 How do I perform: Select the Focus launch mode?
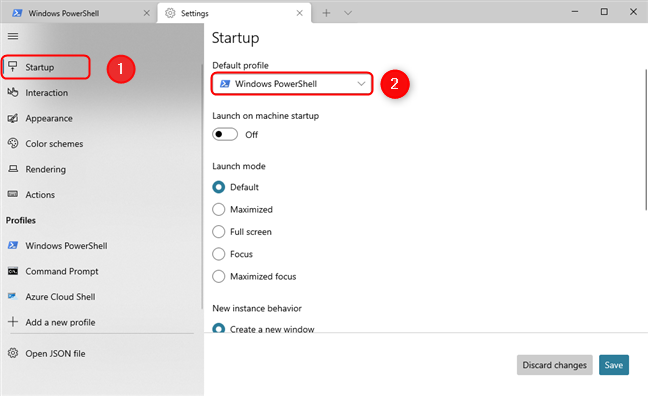(x=219, y=254)
